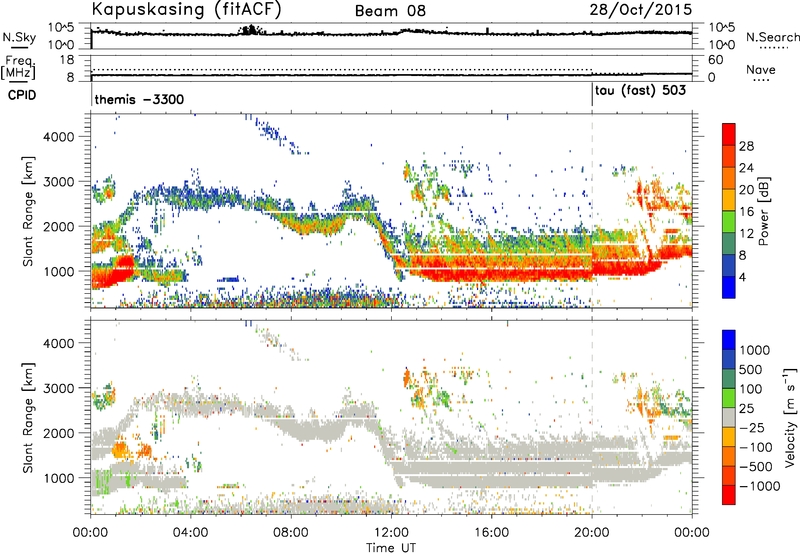The width and height of the screenshot is (800, 554).
Task: Click the 'N.Search' legend label
Action: 773,37
